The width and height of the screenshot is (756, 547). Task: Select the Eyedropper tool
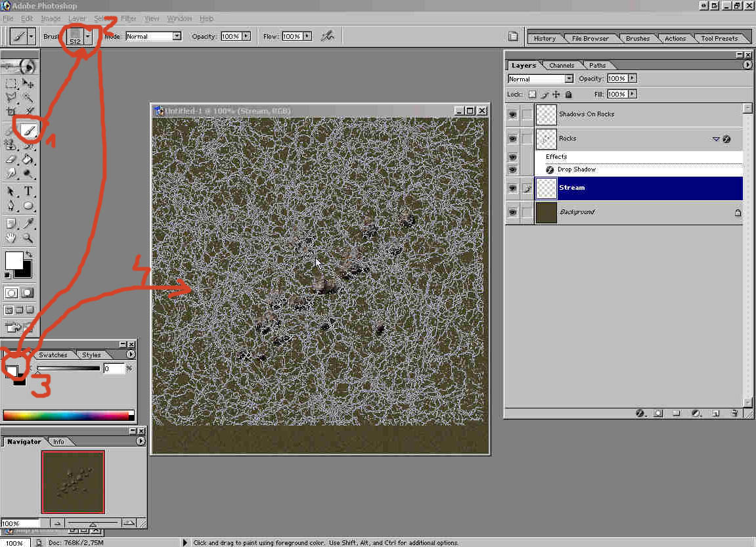pos(28,224)
